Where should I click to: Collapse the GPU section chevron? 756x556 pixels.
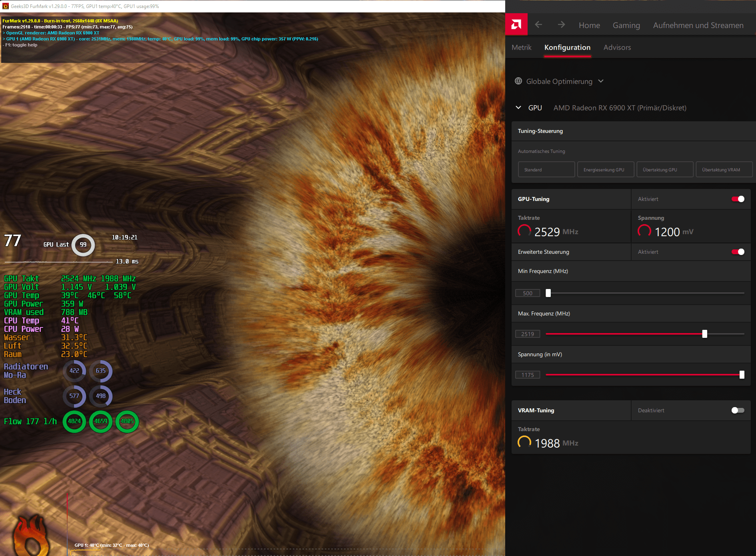(x=518, y=108)
